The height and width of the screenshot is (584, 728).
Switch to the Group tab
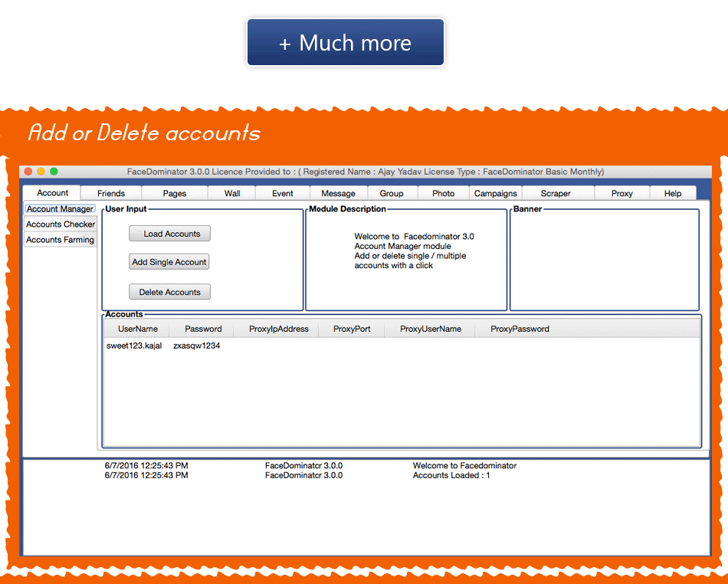point(392,193)
